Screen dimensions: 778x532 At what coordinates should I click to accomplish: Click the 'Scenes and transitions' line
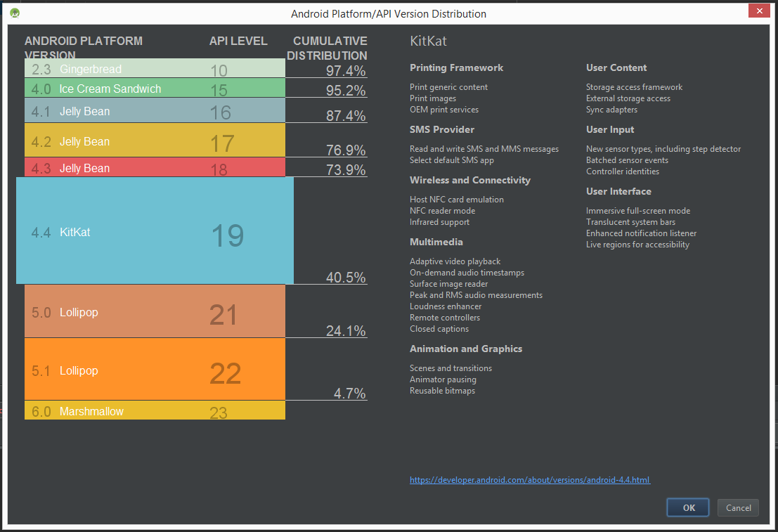450,368
